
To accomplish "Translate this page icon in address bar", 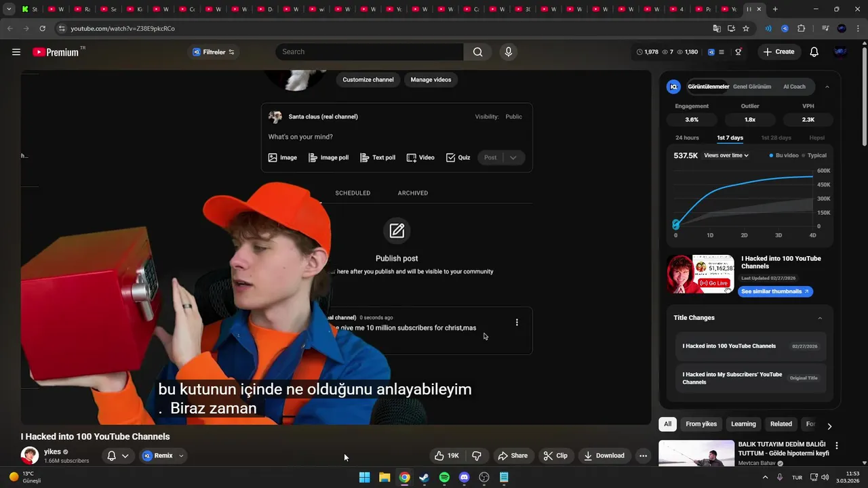I will click(717, 28).
